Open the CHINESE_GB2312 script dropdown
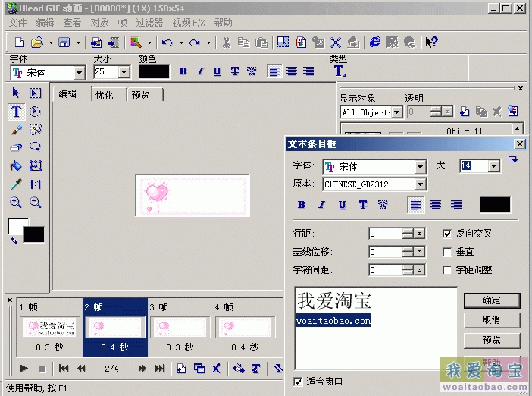Screen dimensions: 532x396 tap(420, 184)
